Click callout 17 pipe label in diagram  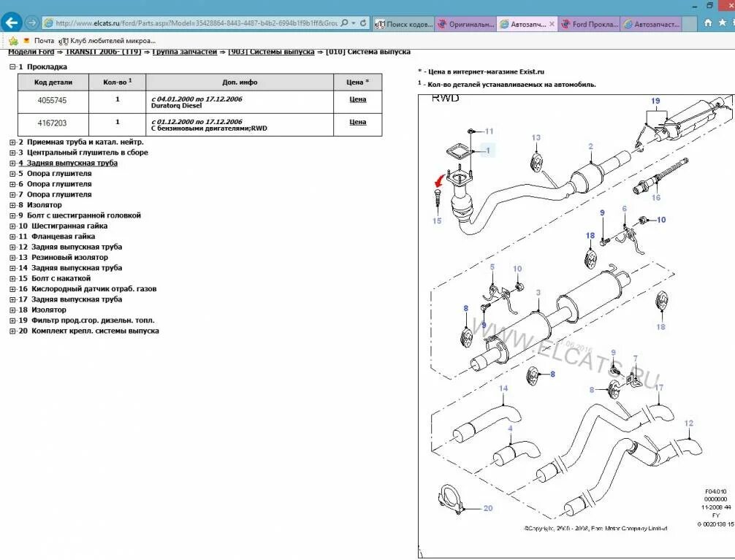click(x=659, y=387)
